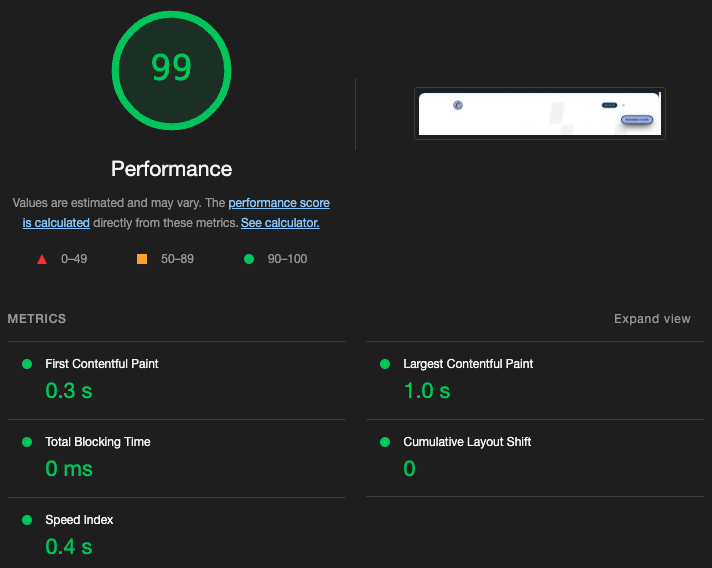The height and width of the screenshot is (568, 712).
Task: Click the green dot beside Largest Contentful Paint
Action: point(385,364)
